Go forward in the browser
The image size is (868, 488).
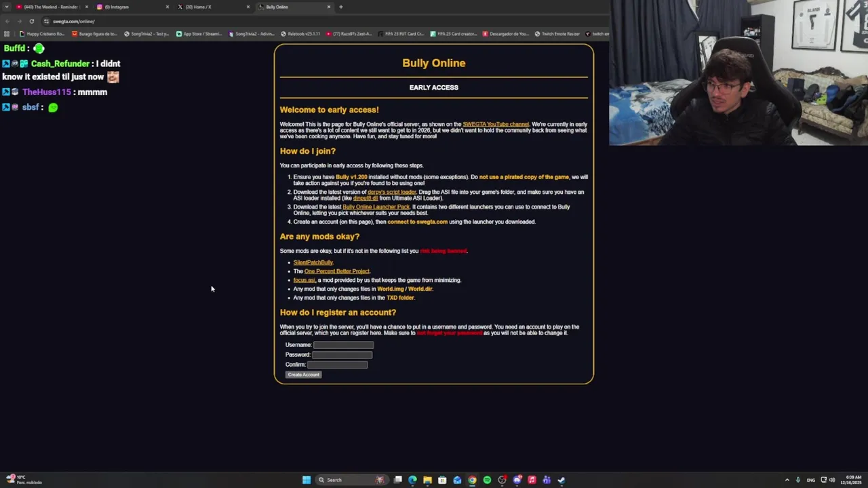tap(19, 21)
